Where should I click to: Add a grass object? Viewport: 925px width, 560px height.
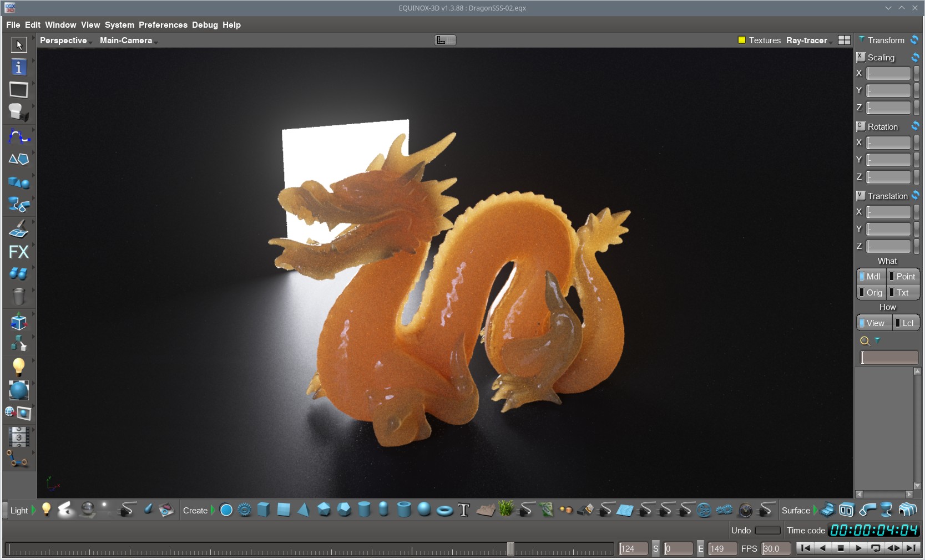click(506, 509)
